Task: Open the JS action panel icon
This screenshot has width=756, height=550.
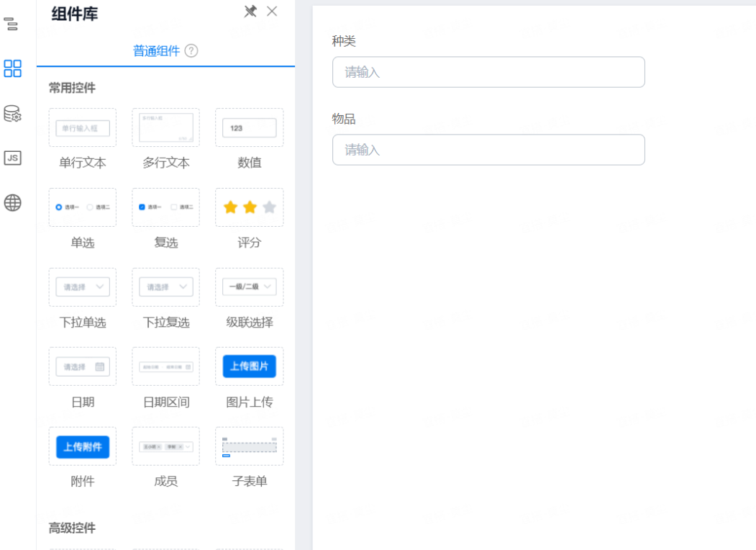Action: (12, 158)
